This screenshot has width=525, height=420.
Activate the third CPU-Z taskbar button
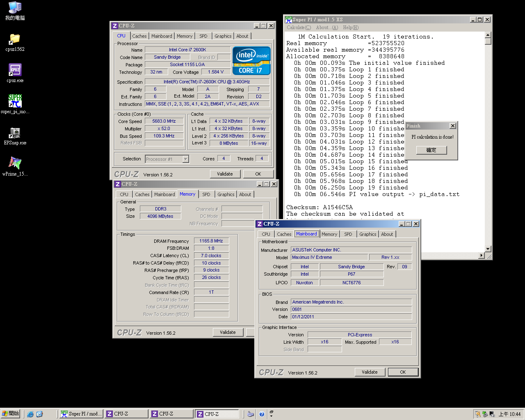pyautogui.click(x=217, y=414)
